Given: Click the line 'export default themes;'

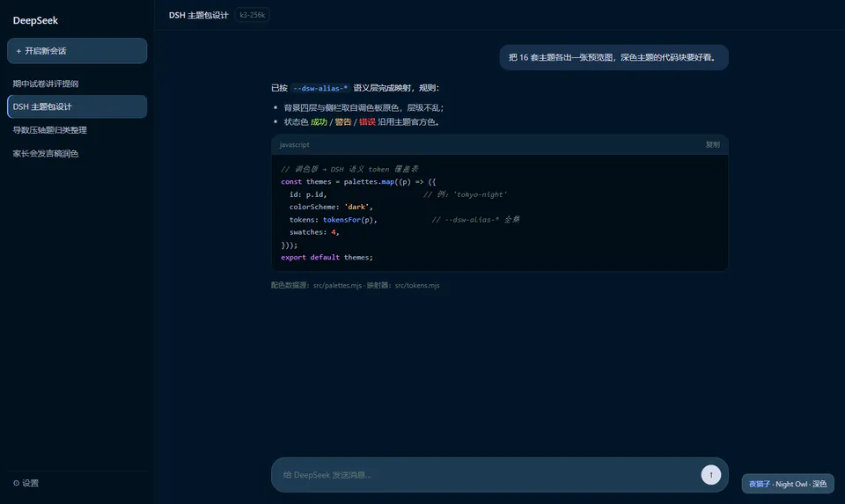Looking at the screenshot, I should [327, 258].
